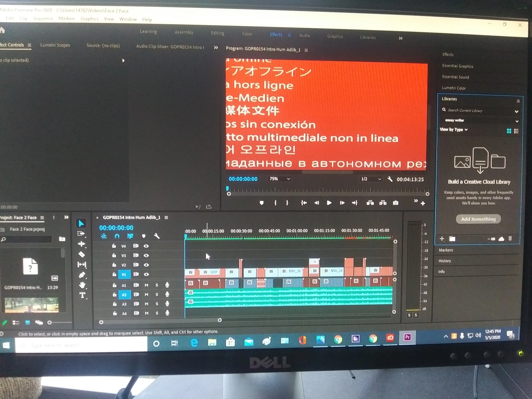Click the Add Something button
Image resolution: width=532 pixels, height=399 pixels.
[x=478, y=219]
